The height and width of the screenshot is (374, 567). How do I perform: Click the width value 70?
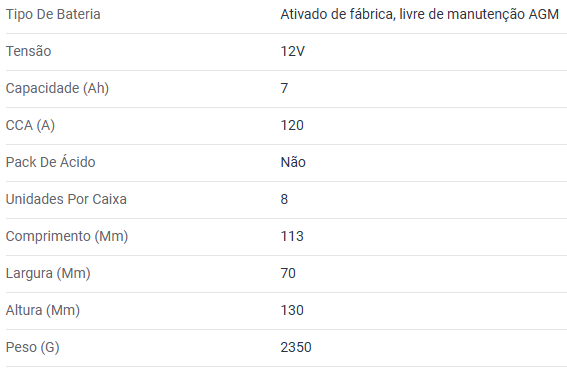(288, 273)
